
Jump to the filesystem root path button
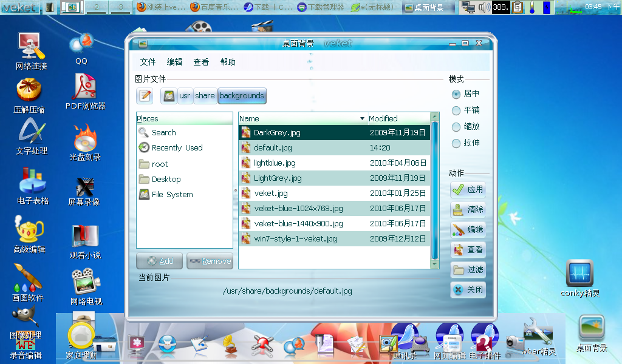coord(169,96)
